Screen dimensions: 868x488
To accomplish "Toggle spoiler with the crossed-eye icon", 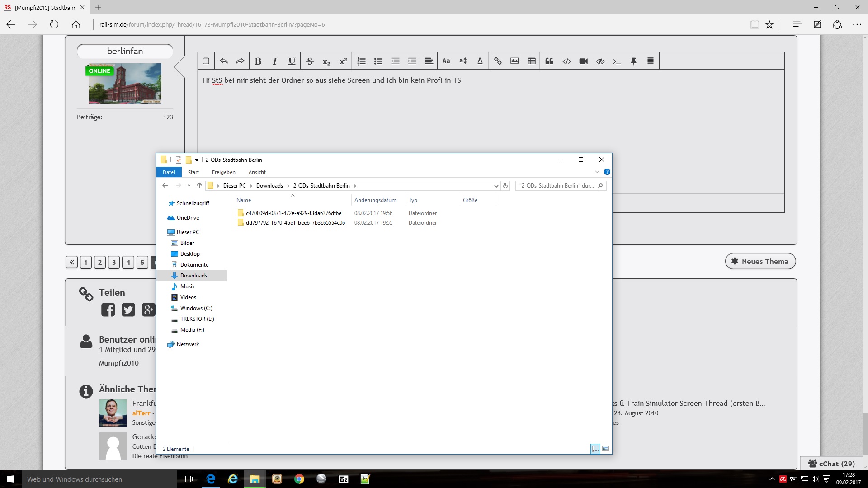I will 600,61.
